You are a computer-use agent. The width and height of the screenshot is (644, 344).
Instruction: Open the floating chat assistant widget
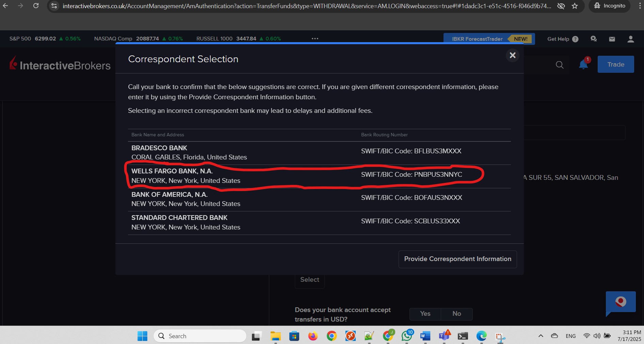click(x=621, y=302)
